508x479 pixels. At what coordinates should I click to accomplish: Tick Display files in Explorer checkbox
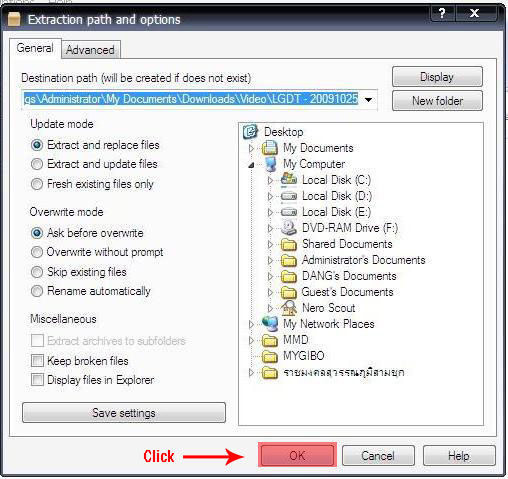(37, 379)
